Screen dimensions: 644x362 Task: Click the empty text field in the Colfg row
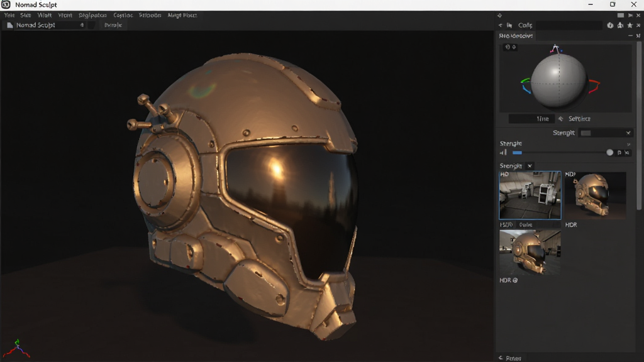(x=569, y=25)
